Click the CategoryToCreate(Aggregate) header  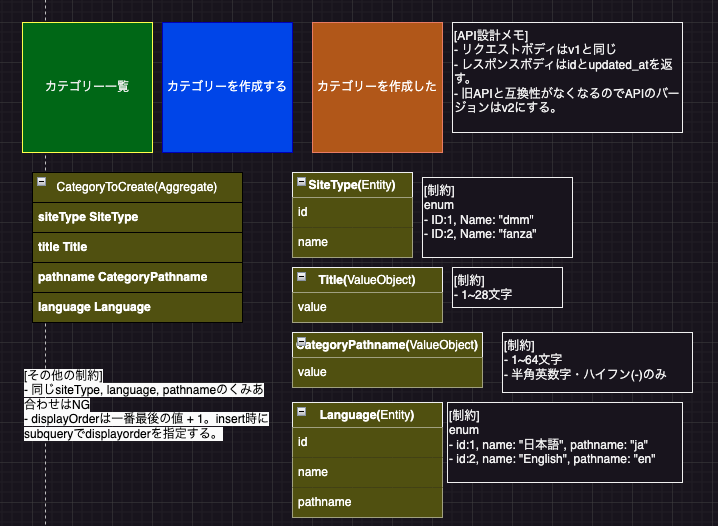pos(136,187)
